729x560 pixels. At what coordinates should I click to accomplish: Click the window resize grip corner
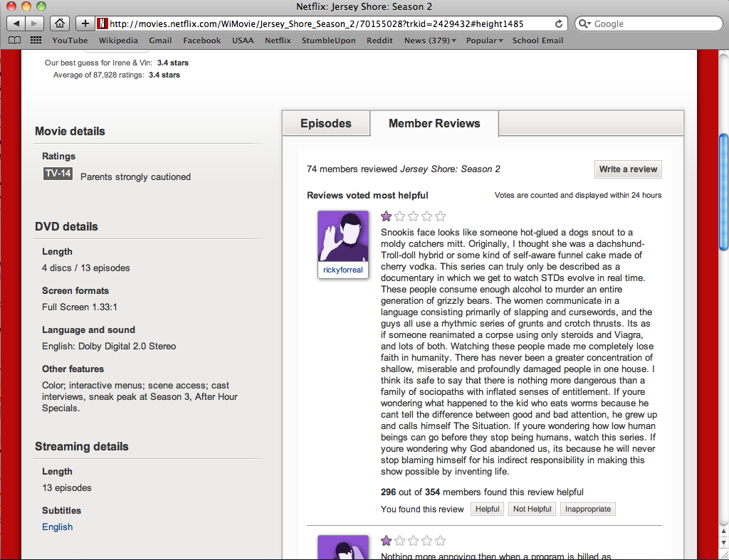[x=723, y=554]
